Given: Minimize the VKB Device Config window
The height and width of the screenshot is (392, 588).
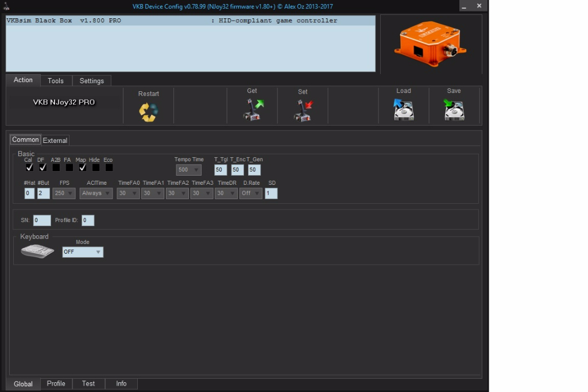Looking at the screenshot, I should [x=464, y=6].
